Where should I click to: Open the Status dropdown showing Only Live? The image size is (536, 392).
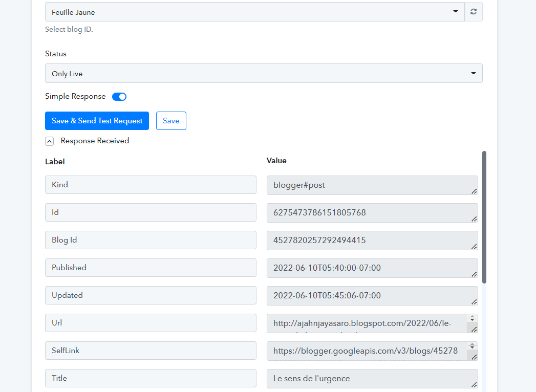point(264,73)
